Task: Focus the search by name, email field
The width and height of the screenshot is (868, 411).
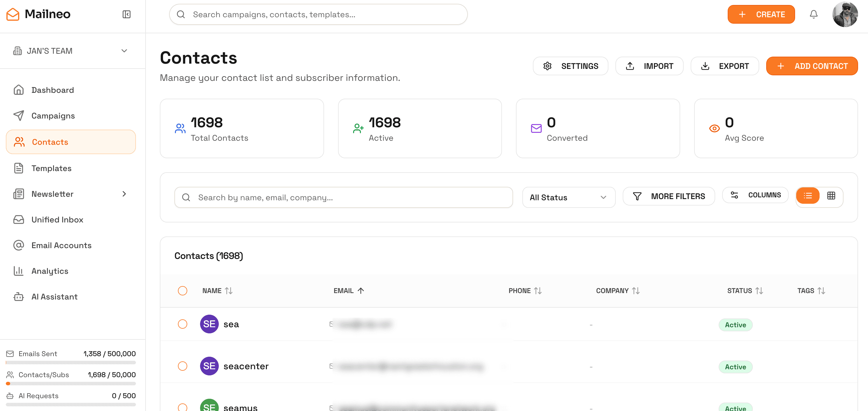Action: [x=343, y=197]
